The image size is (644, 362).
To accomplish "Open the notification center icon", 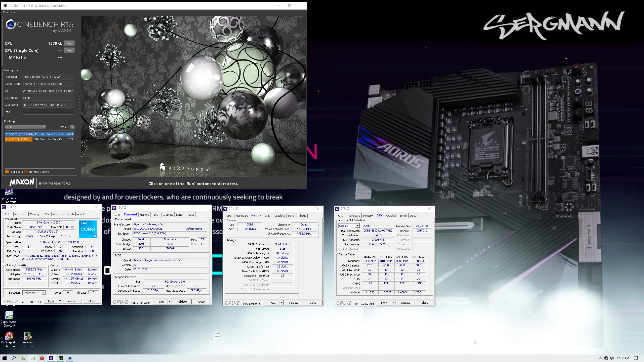I will coord(636,358).
